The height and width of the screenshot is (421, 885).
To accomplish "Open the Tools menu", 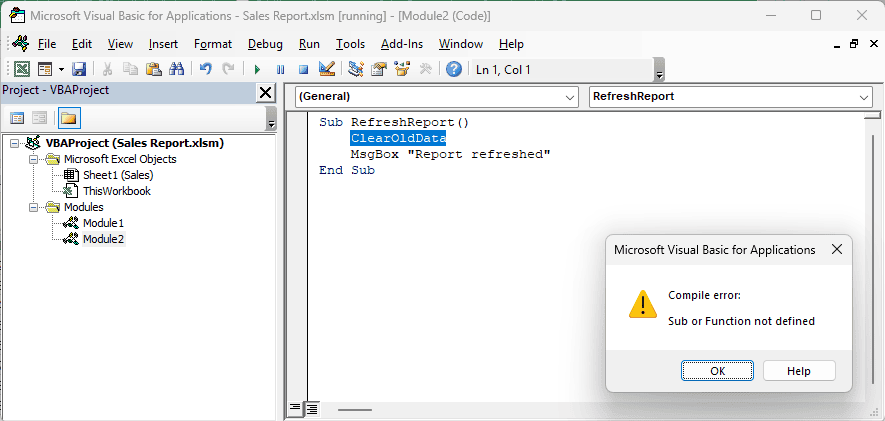I will [351, 44].
